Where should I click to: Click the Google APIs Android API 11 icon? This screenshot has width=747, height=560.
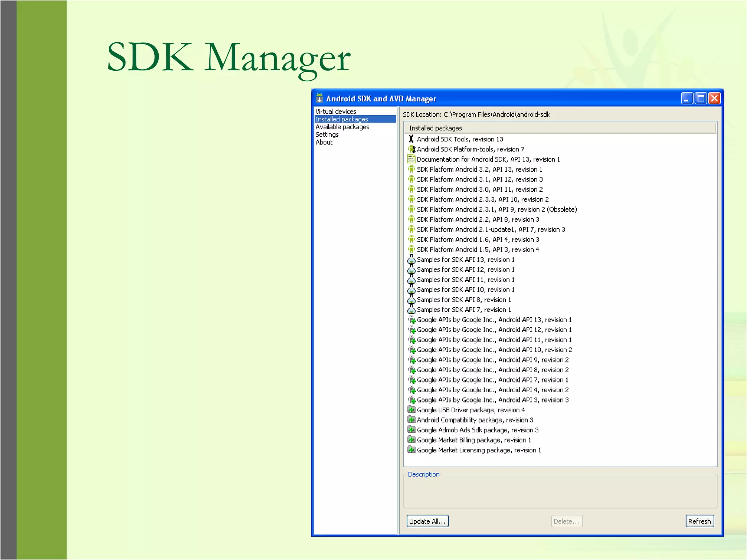pos(412,340)
